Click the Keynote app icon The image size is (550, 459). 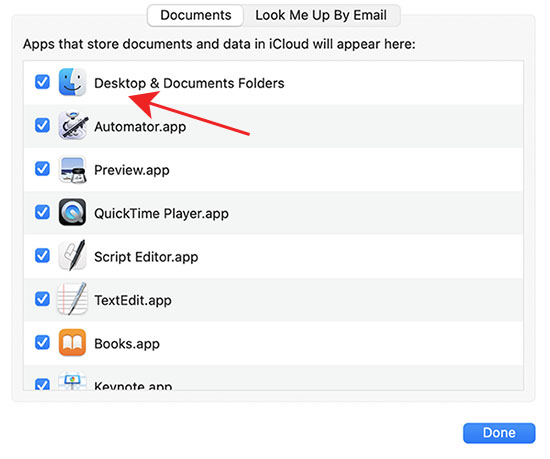pyautogui.click(x=72, y=381)
